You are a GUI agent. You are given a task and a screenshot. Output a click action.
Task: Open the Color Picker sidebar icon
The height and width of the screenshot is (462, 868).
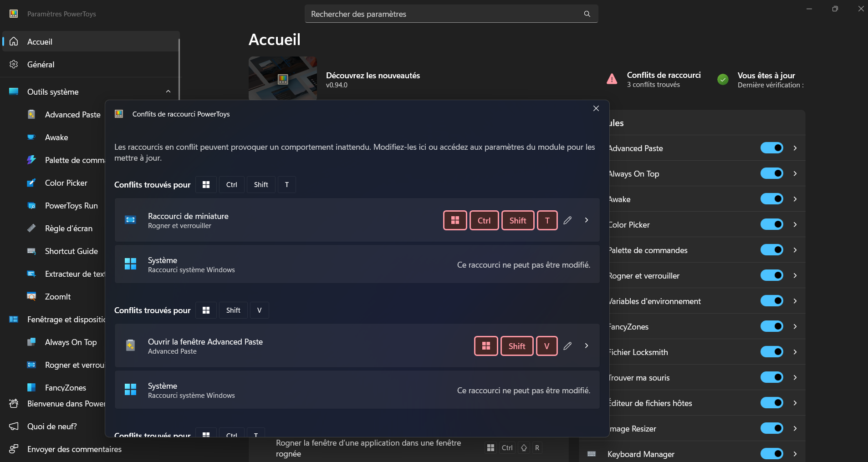[x=31, y=183]
